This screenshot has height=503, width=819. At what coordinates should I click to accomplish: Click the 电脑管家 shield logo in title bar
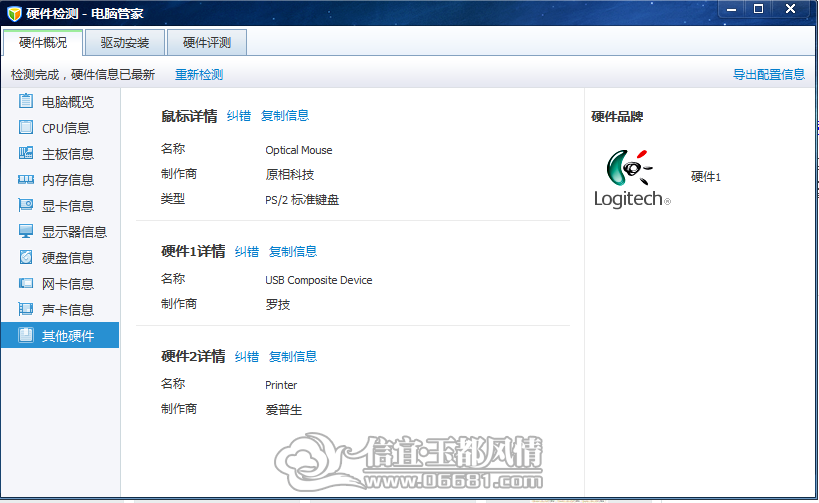click(x=14, y=14)
